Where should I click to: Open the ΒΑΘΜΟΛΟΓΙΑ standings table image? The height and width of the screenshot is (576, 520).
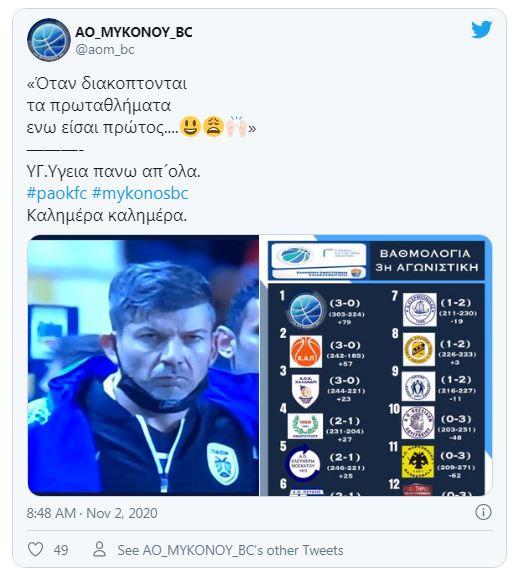(376, 365)
